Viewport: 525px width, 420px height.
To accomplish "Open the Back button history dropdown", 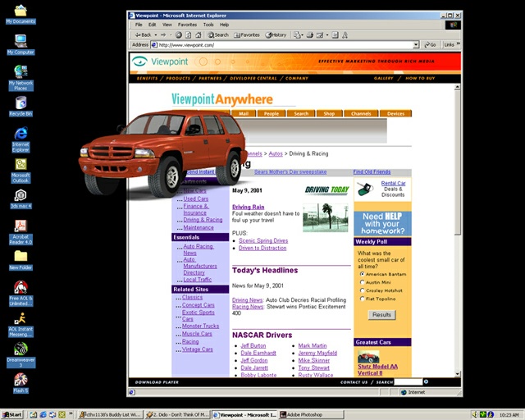I will 155,34.
